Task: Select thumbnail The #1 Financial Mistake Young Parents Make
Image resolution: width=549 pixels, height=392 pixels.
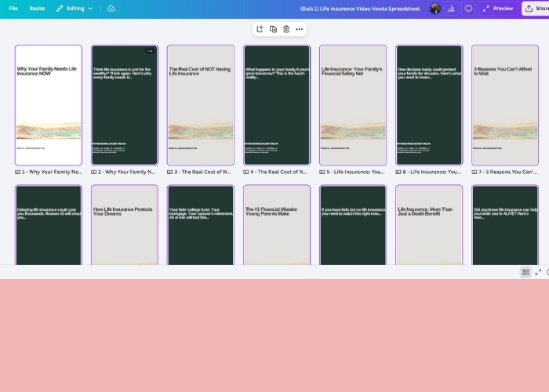Action: (277, 225)
